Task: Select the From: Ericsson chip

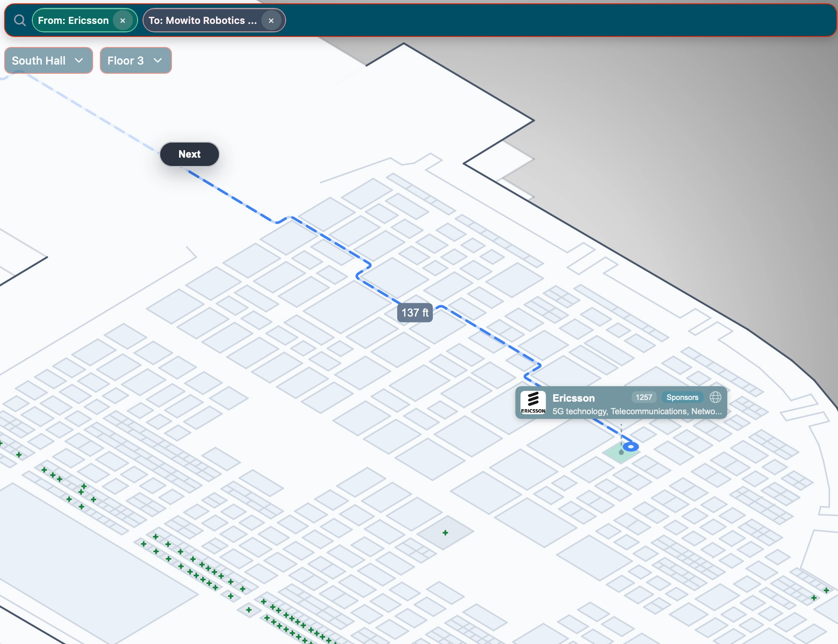Action: [84, 21]
